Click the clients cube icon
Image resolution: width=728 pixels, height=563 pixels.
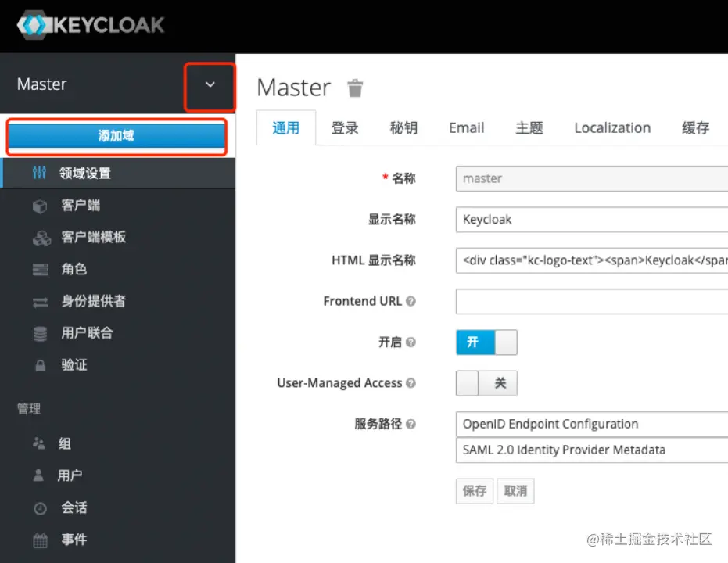tap(40, 206)
